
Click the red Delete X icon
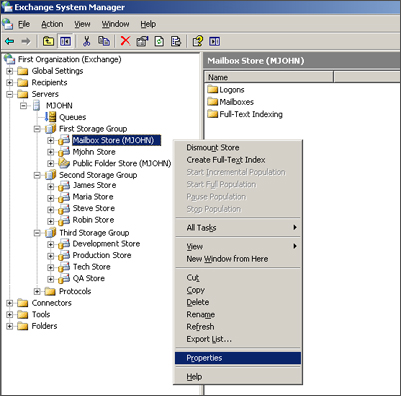[125, 41]
